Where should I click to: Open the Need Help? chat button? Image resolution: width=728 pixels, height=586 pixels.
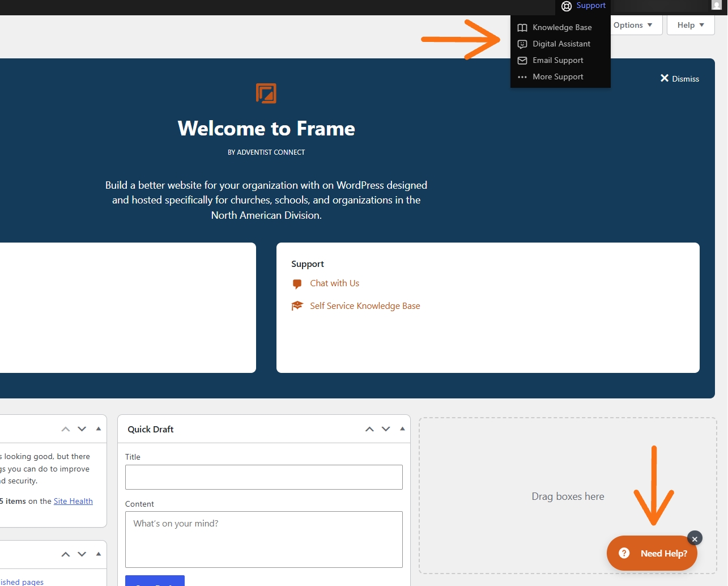pos(652,553)
